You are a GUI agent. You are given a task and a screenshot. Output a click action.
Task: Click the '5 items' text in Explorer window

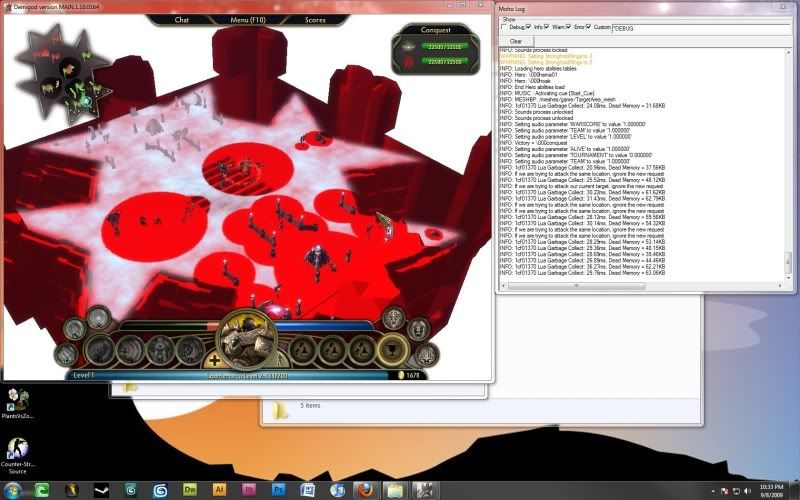pyautogui.click(x=310, y=406)
